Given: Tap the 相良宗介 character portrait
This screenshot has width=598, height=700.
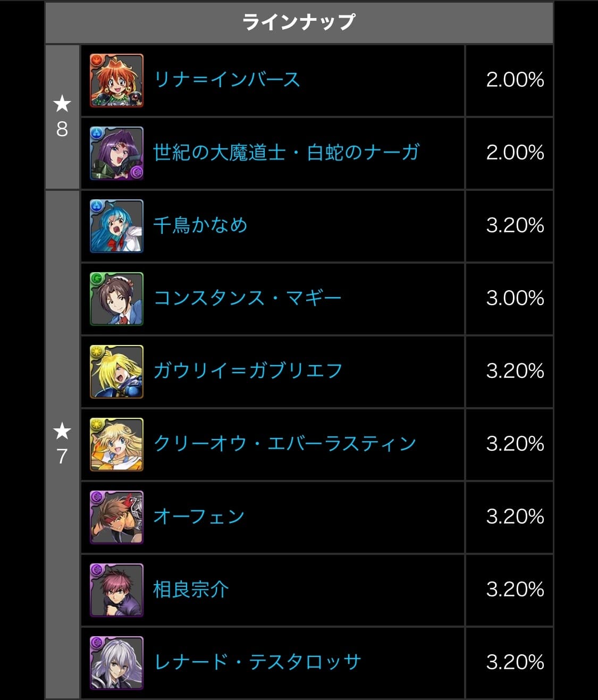Looking at the screenshot, I should [x=116, y=590].
